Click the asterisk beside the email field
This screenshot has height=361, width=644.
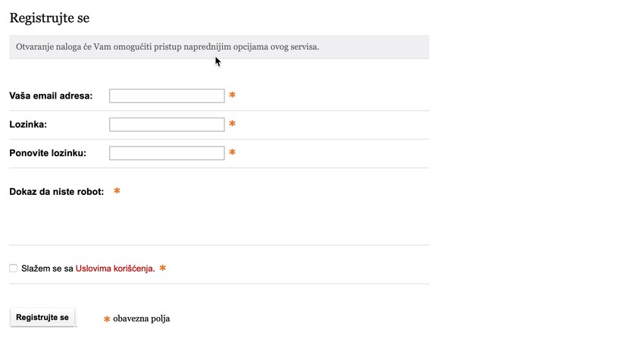(x=233, y=96)
